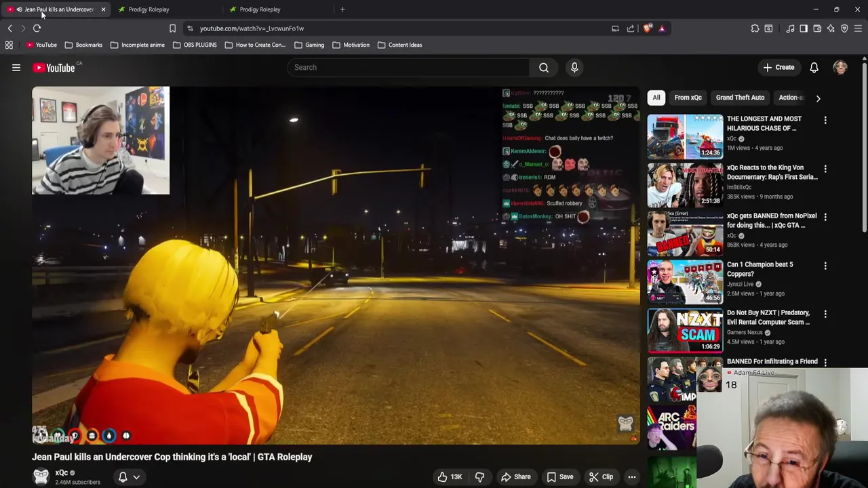
Task: Open the NZXT SCAM video thumbnail
Action: click(x=685, y=331)
